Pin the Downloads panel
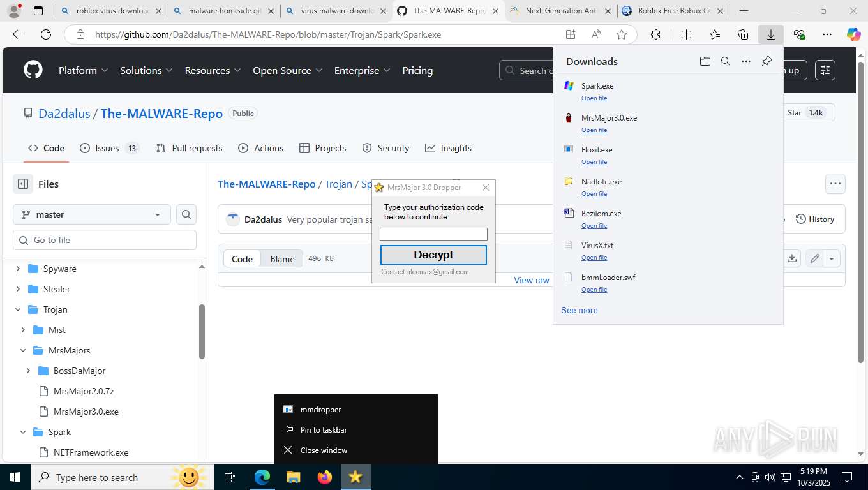868x490 pixels. coord(767,61)
